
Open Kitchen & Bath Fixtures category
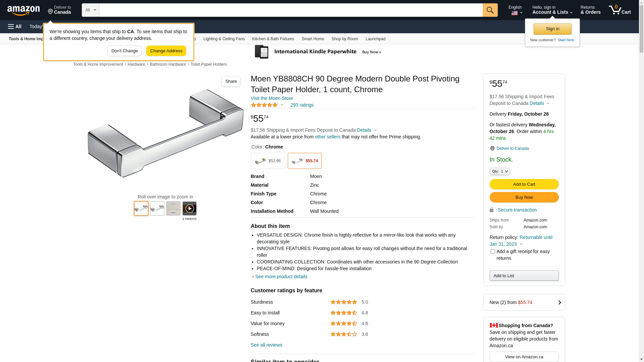point(273,39)
